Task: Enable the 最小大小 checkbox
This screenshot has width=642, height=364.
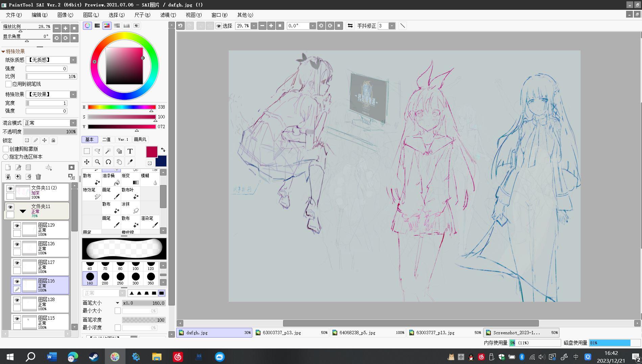Action: coord(118,311)
